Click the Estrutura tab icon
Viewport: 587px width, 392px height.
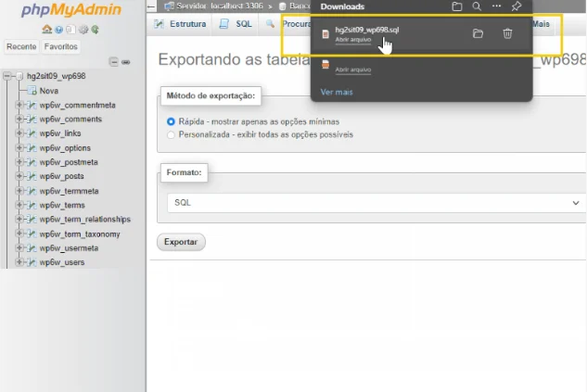(160, 24)
